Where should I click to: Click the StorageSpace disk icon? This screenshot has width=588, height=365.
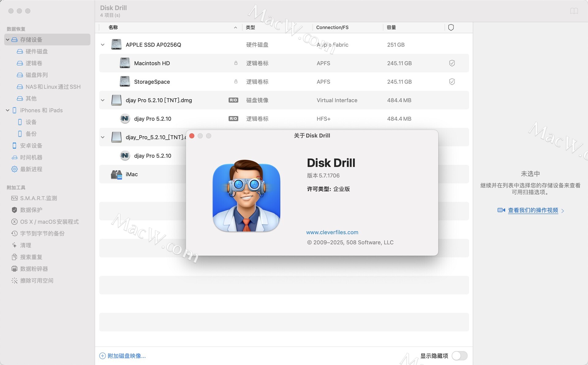(x=125, y=82)
